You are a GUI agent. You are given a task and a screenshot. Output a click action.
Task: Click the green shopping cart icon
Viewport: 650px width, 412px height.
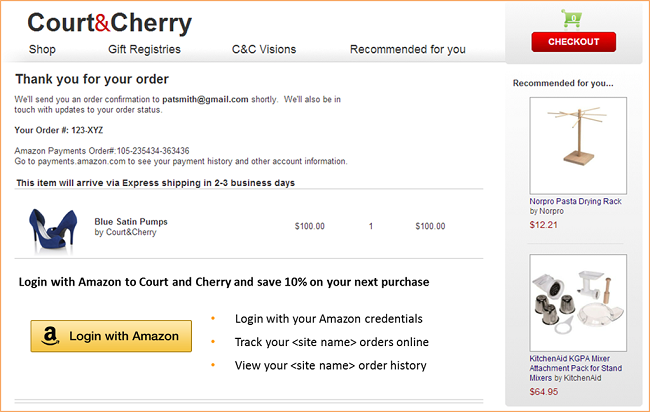571,18
